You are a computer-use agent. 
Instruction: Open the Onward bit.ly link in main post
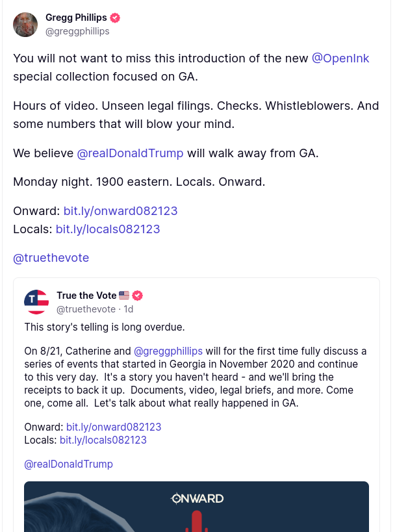[120, 211]
